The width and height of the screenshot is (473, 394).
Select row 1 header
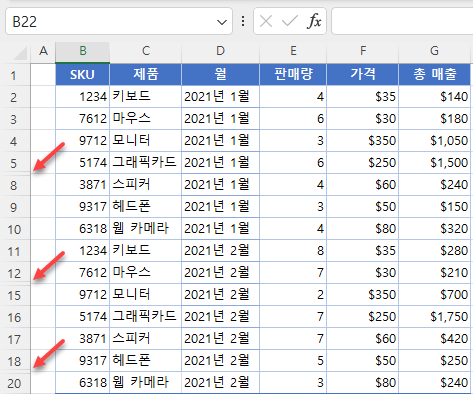point(15,75)
